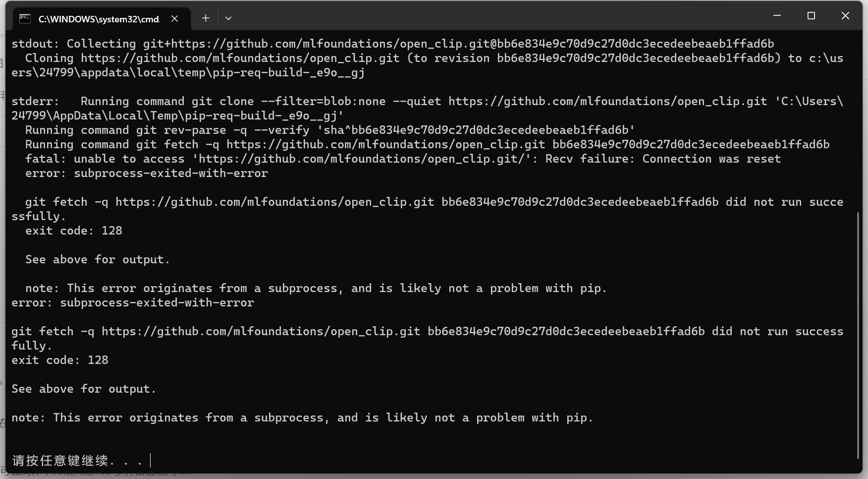
Task: Open a new tab with the plus icon
Action: click(x=205, y=18)
